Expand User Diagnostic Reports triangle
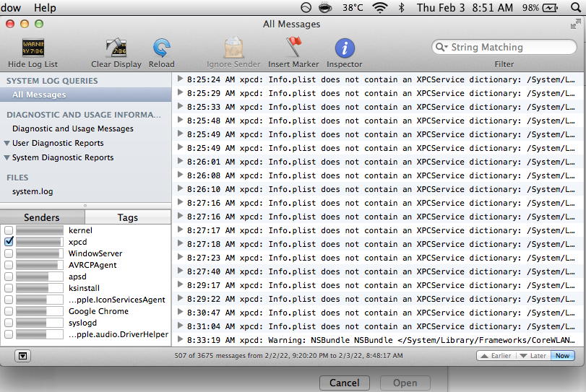This screenshot has height=392, width=586. tap(7, 144)
